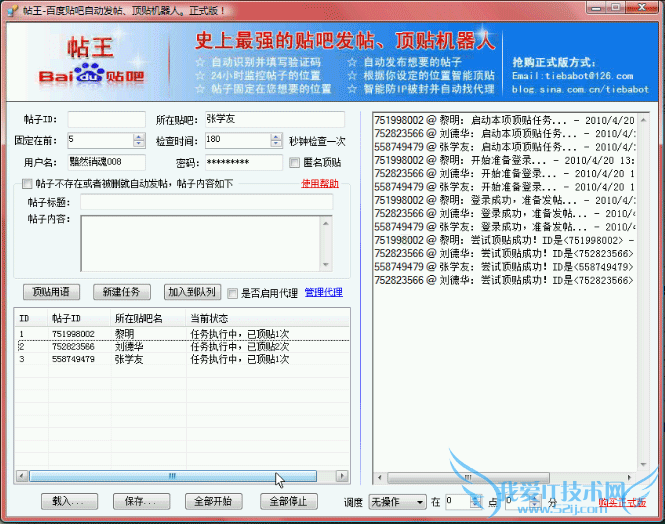
Task: Click the 全部开始 button
Action: tap(214, 502)
